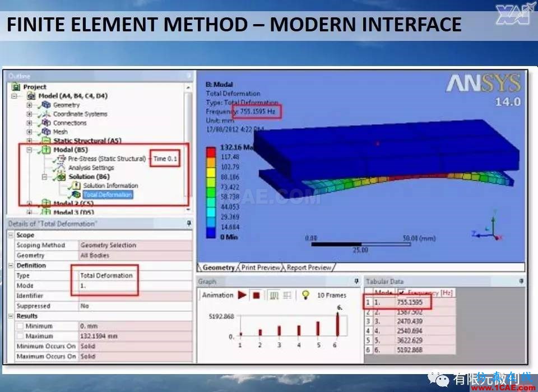Image resolution: width=538 pixels, height=392 pixels.
Task: Collapse the Definition section in Details
Action: [11, 265]
